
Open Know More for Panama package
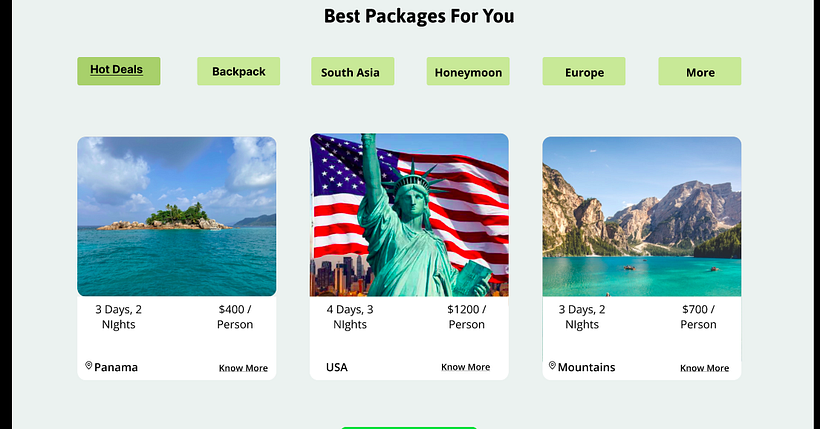coord(243,368)
